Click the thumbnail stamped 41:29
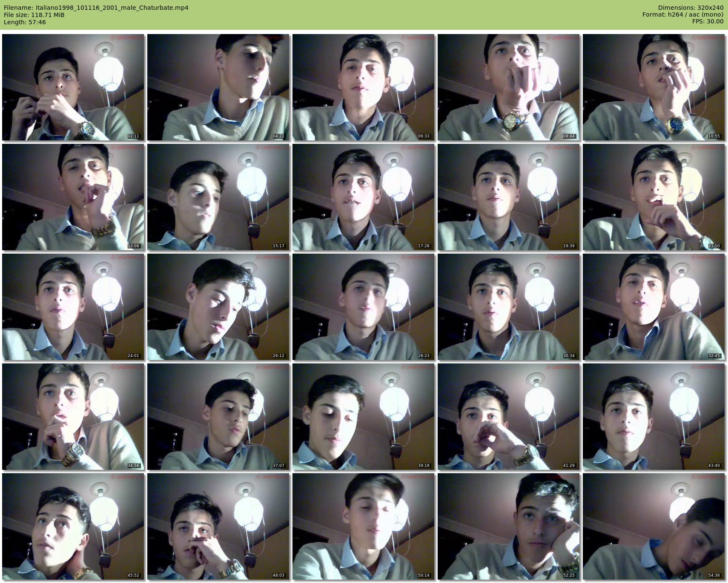The width and height of the screenshot is (728, 583). [509, 417]
